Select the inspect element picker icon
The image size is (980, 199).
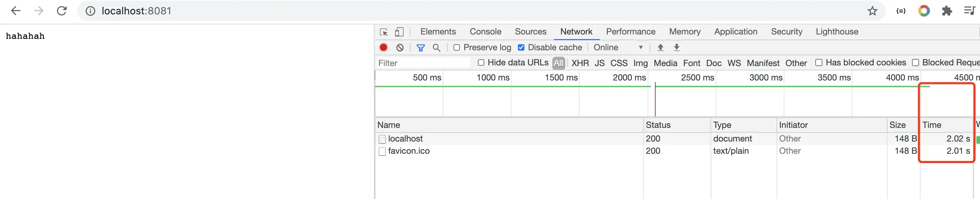384,32
